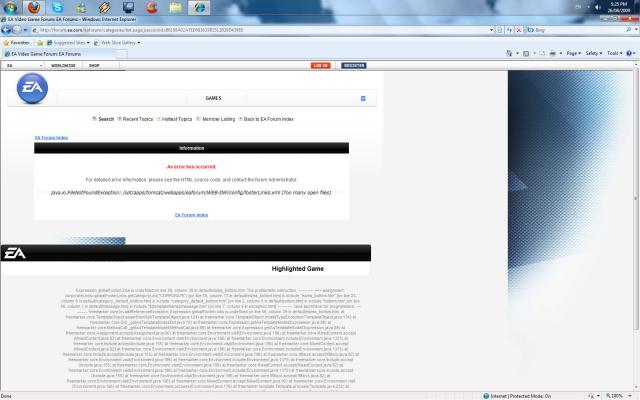Open the Print options dropdown arrow

[560, 53]
